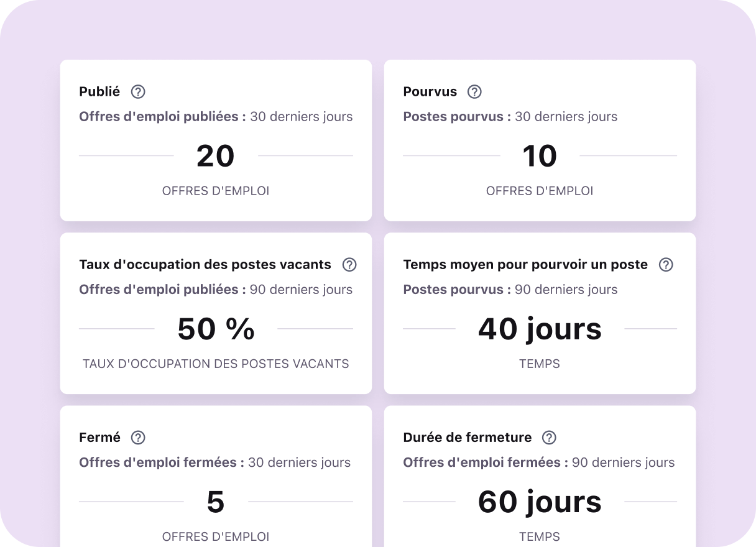This screenshot has height=547, width=756.
Task: Click the question mark icon next to Pourvus
Action: (474, 91)
